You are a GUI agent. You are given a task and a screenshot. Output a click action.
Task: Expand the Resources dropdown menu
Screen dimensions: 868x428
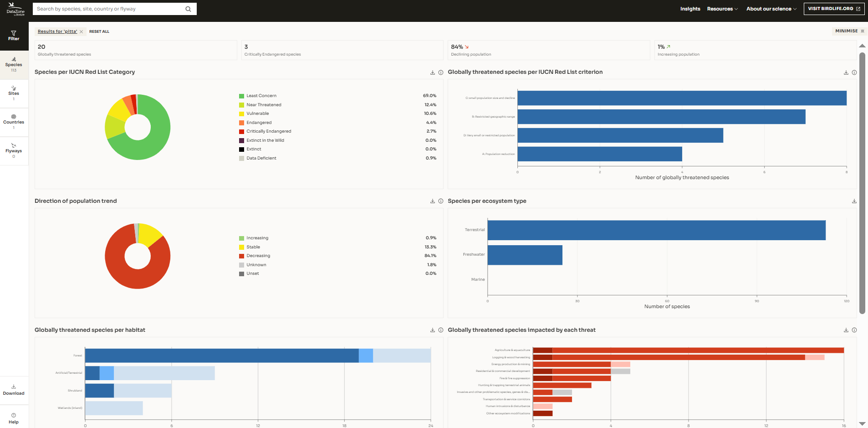click(722, 9)
